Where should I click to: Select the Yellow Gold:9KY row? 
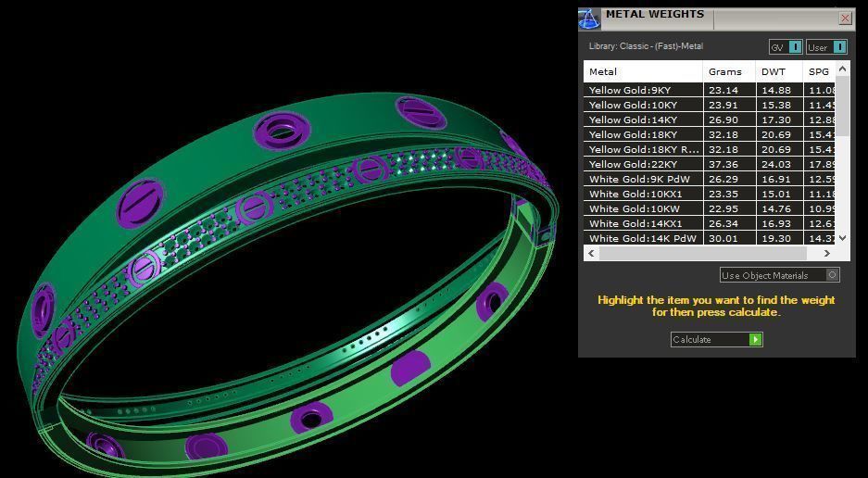click(709, 90)
